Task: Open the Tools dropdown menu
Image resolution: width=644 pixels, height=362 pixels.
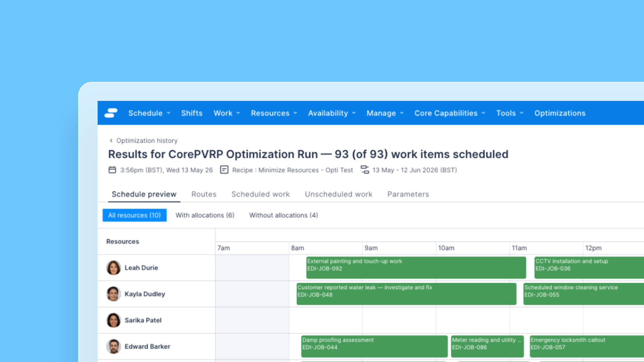Action: coord(510,113)
